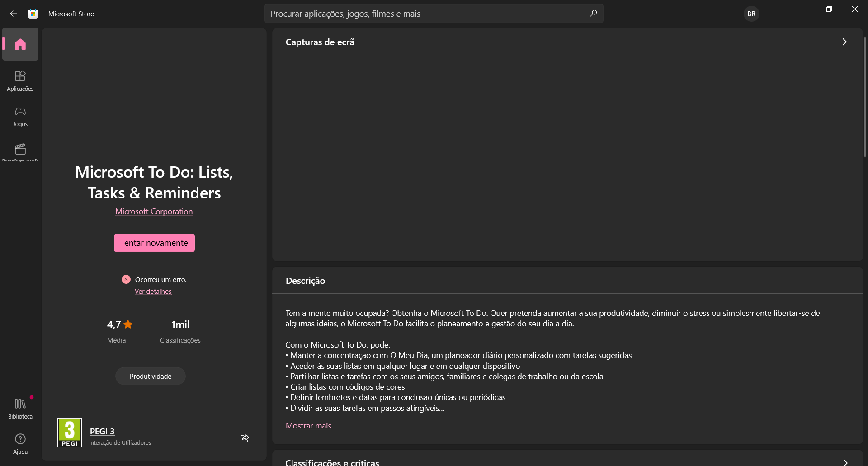868x466 pixels.
Task: Open Filmes e Programas de TV section
Action: 20,152
